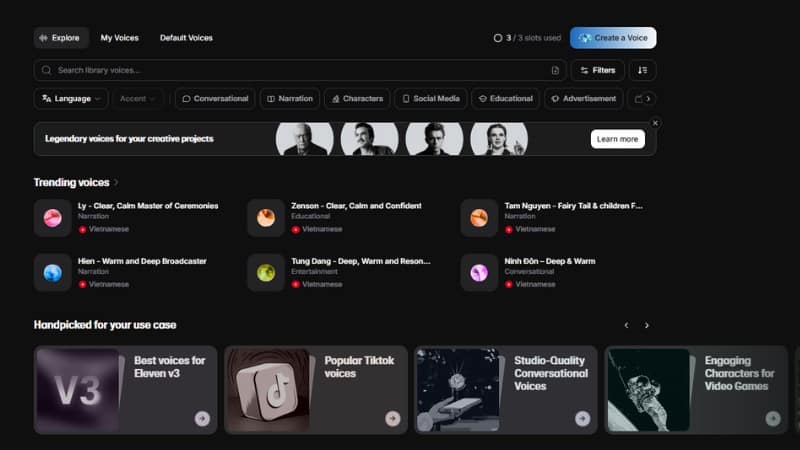Expand the Accent dropdown
Viewport: 800px width, 450px height.
(x=140, y=99)
